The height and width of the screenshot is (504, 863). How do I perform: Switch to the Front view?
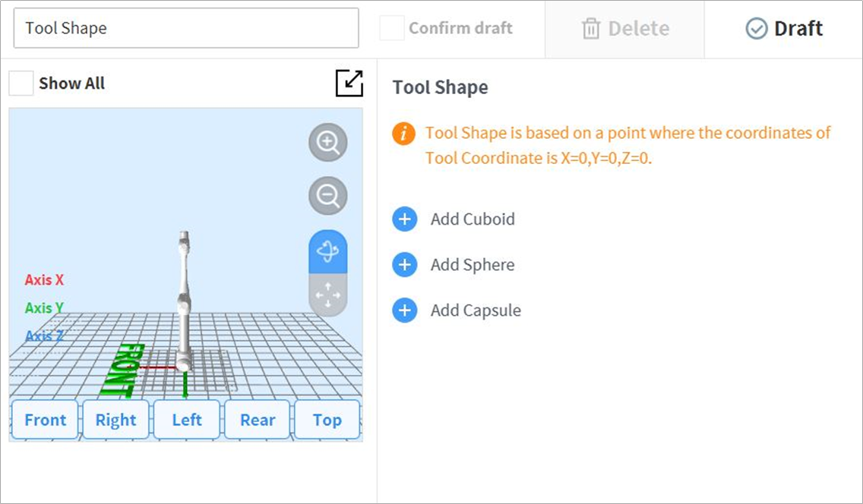pos(45,420)
